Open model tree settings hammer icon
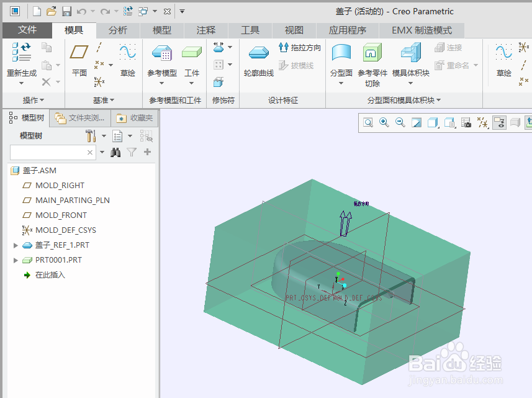Viewport: 532px width, 398px height. 90,136
